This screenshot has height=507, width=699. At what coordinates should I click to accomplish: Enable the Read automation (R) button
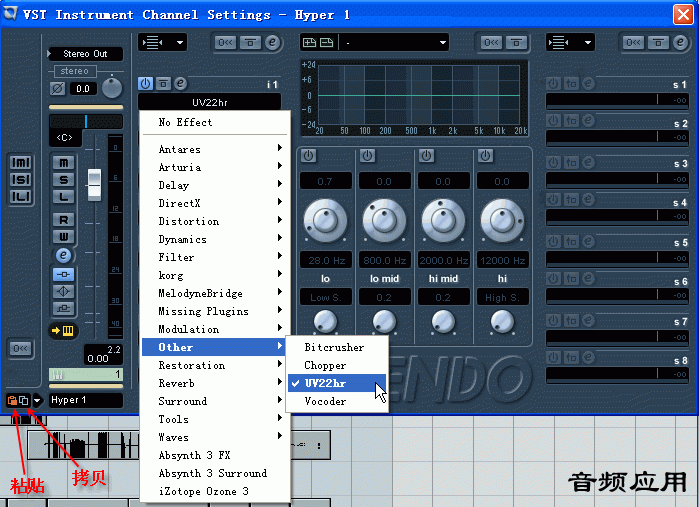coord(64,219)
